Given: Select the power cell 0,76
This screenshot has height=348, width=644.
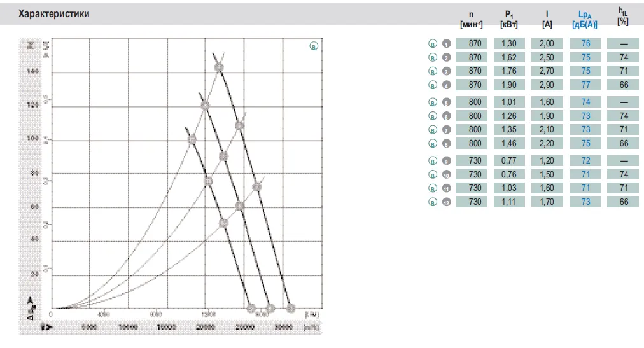Looking at the screenshot, I should 509,175.
